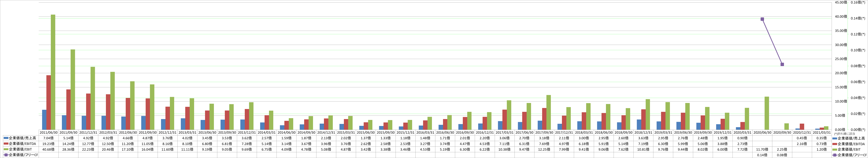Image resolution: width=868 pixels, height=158 pixels.
Task: Select the tallest green EBIT bar for 2011/06/30
Action: tap(53, 72)
